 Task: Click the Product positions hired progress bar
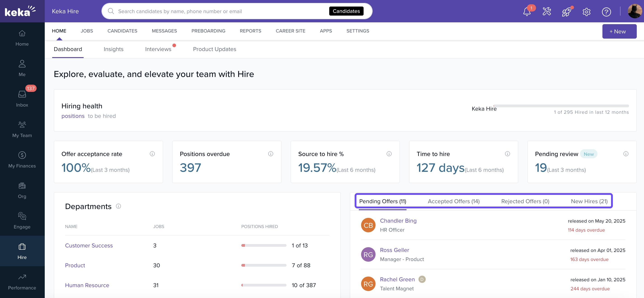tap(264, 265)
